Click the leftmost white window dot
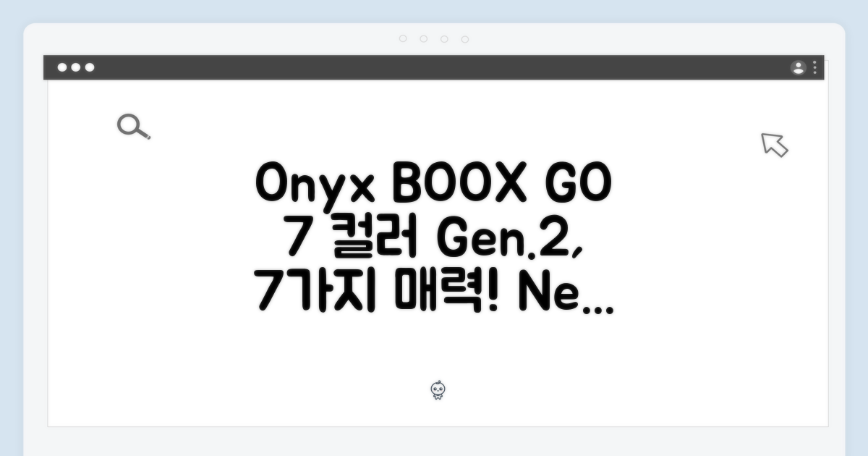 coord(62,68)
